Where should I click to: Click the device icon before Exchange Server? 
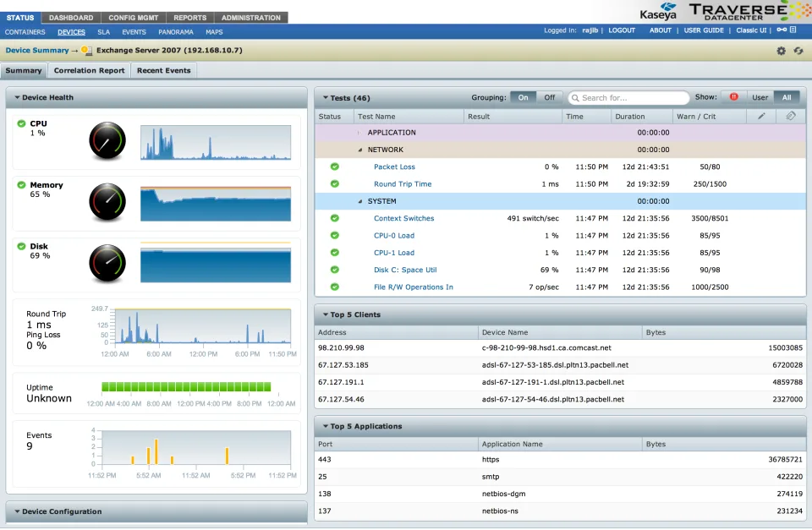pos(86,50)
